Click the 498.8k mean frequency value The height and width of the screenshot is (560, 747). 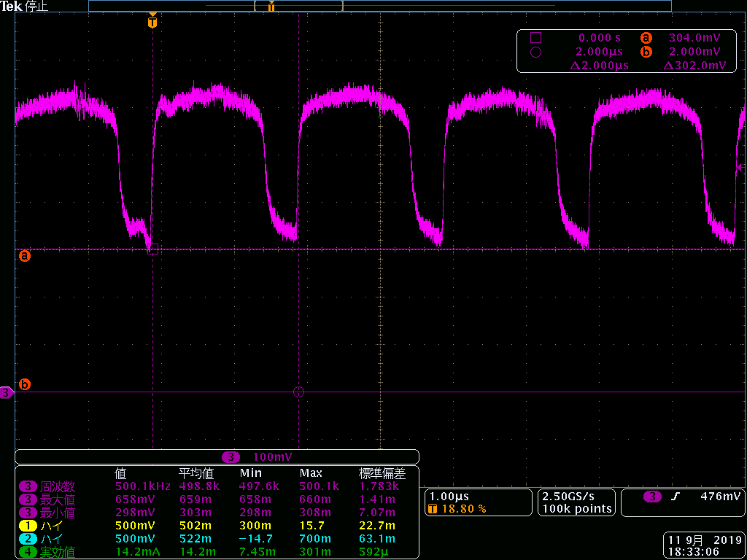click(x=198, y=486)
